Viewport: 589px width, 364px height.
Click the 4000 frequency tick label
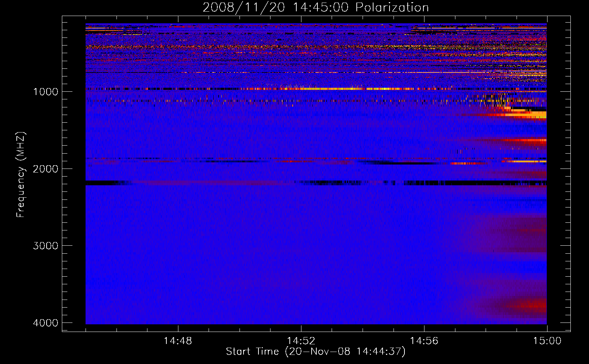tap(46, 323)
